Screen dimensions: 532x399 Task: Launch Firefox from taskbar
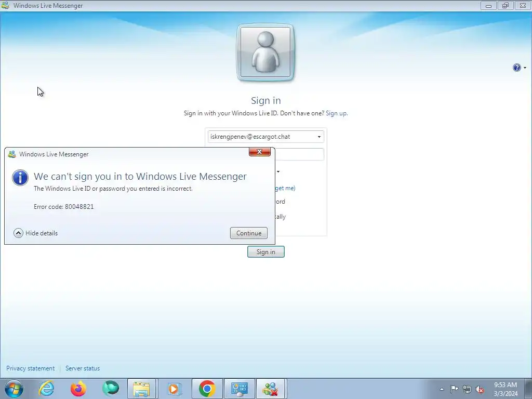point(78,389)
